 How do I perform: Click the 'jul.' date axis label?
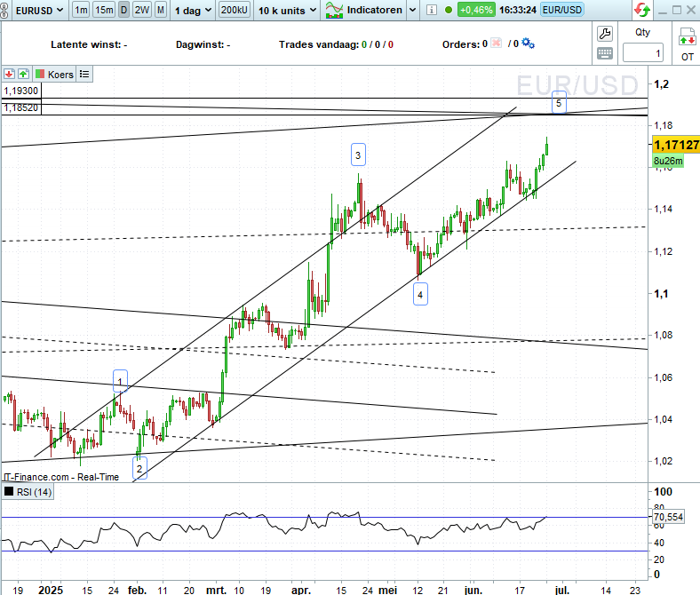pyautogui.click(x=562, y=590)
